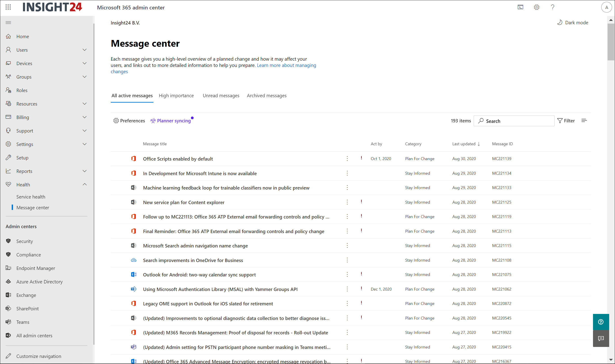Open column options list icon beside Filter
This screenshot has height=364, width=615.
tap(584, 120)
